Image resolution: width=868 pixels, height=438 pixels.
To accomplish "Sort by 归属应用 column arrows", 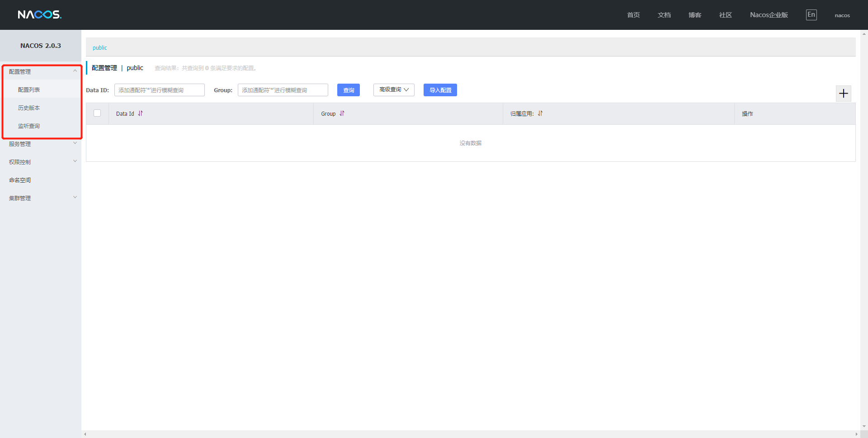I will tap(540, 113).
